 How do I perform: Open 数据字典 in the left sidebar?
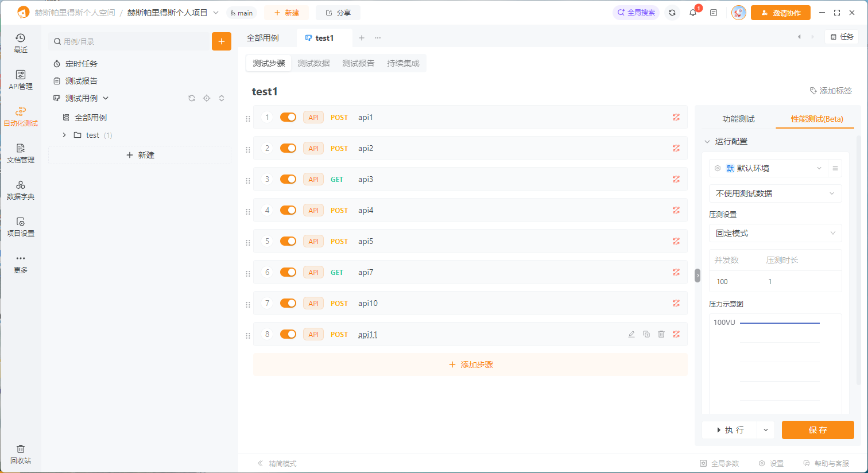[x=21, y=189]
